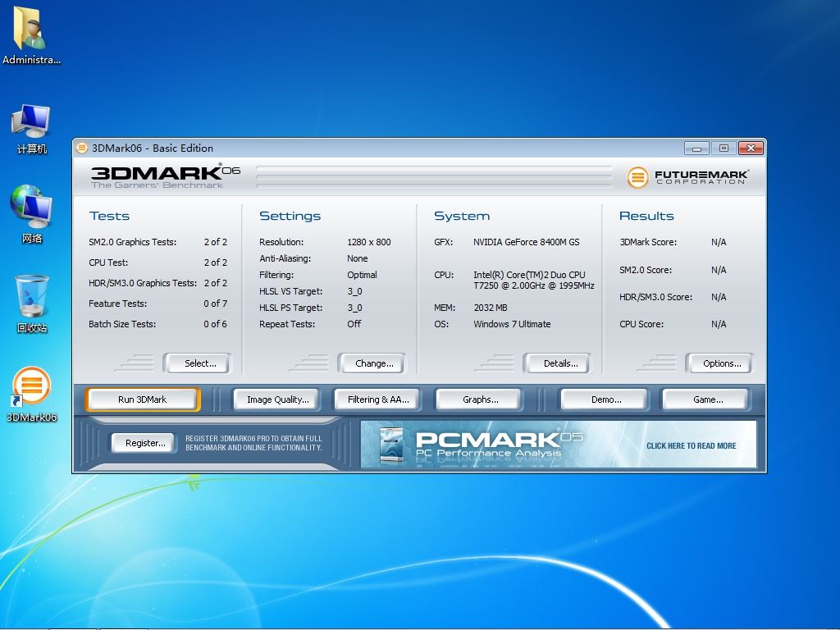The image size is (840, 630).
Task: Click Change to edit settings
Action: (372, 363)
